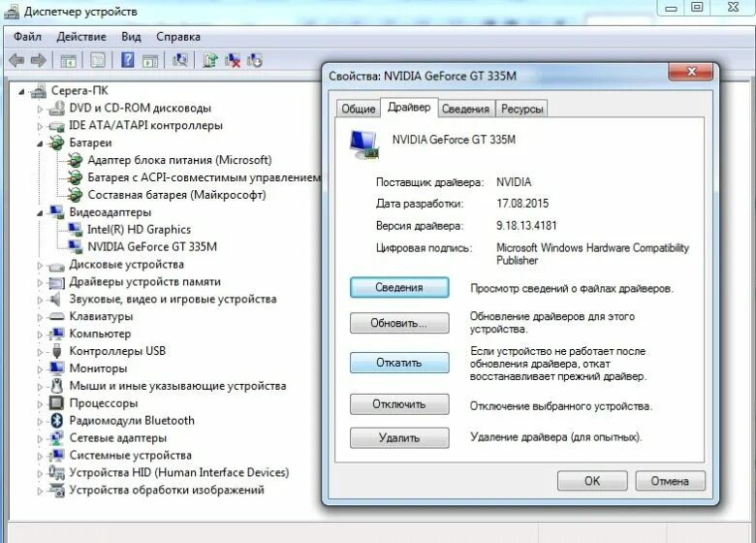Click the Процессоры chip icon
Screen dimensions: 756x543
[x=56, y=403]
